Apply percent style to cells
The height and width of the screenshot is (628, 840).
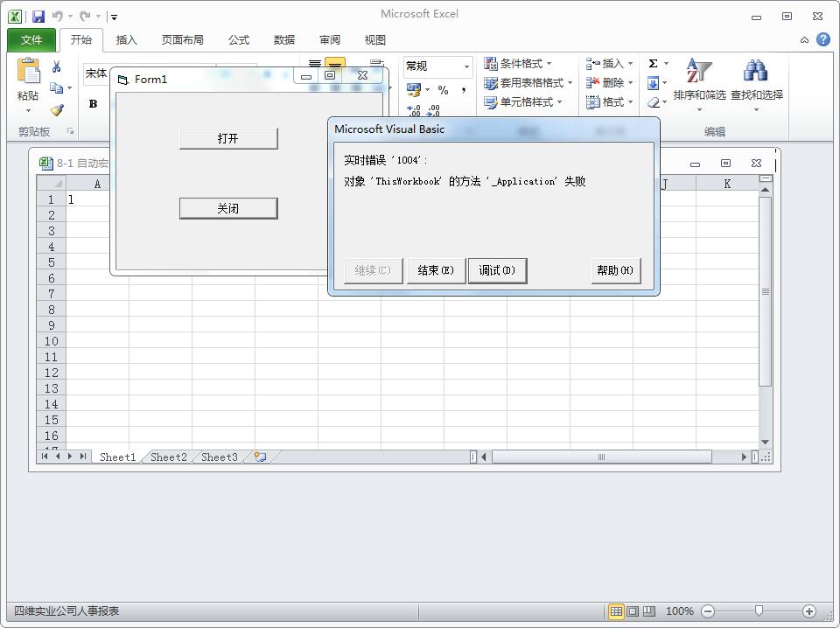tap(443, 90)
